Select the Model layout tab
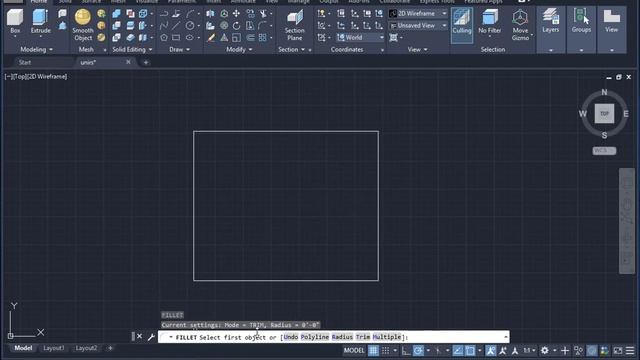Viewport: 640px width, 360px height. 23,348
